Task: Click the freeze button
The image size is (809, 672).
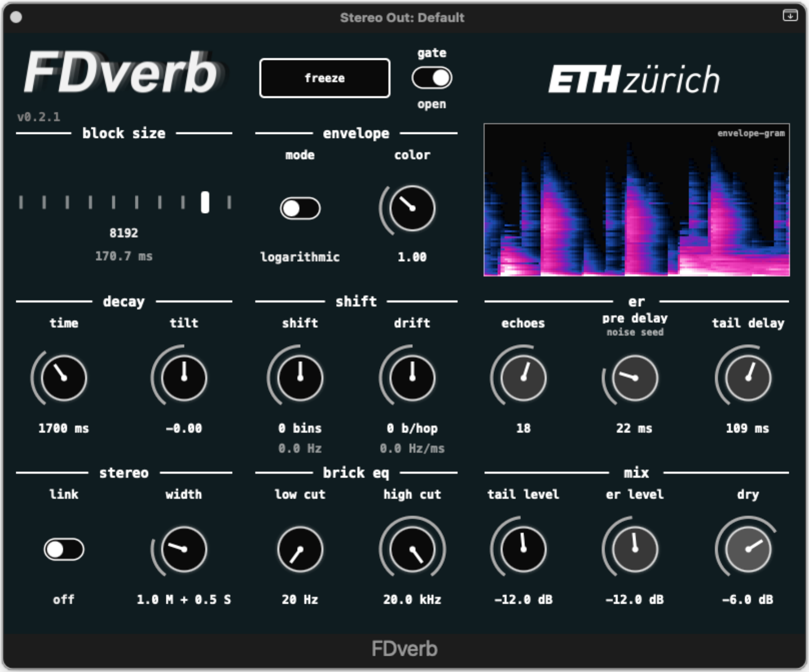Action: tap(324, 78)
